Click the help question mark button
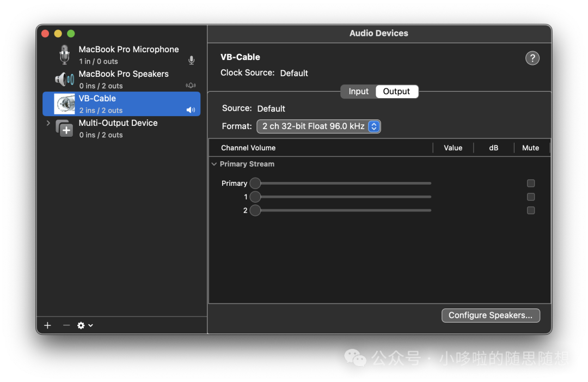Screen dimensions: 588x382 [532, 58]
